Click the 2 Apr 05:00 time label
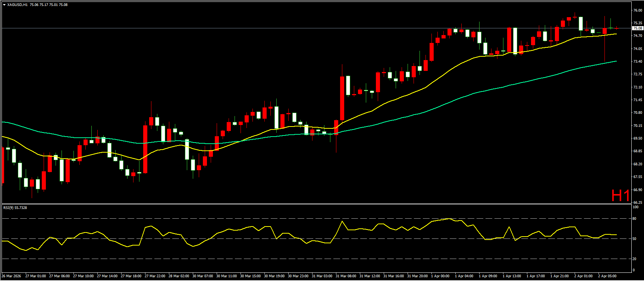The width and height of the screenshot is (644, 281). 607,276
